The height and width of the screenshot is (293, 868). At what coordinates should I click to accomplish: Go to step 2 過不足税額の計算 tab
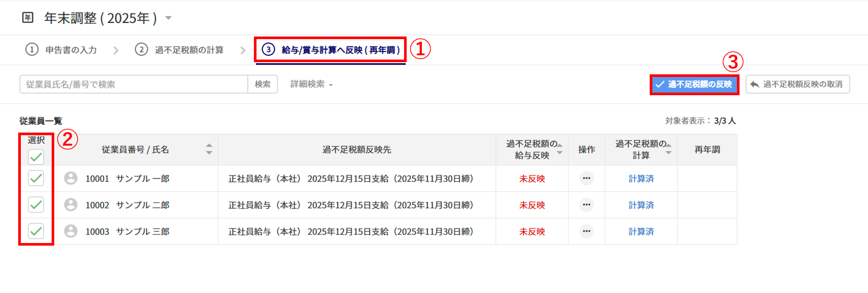coord(179,50)
